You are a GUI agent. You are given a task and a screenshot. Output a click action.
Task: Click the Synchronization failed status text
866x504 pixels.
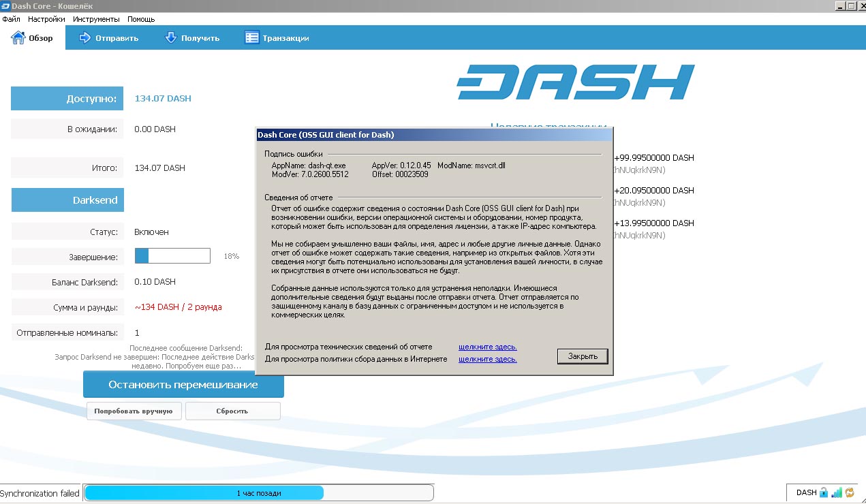[40, 493]
